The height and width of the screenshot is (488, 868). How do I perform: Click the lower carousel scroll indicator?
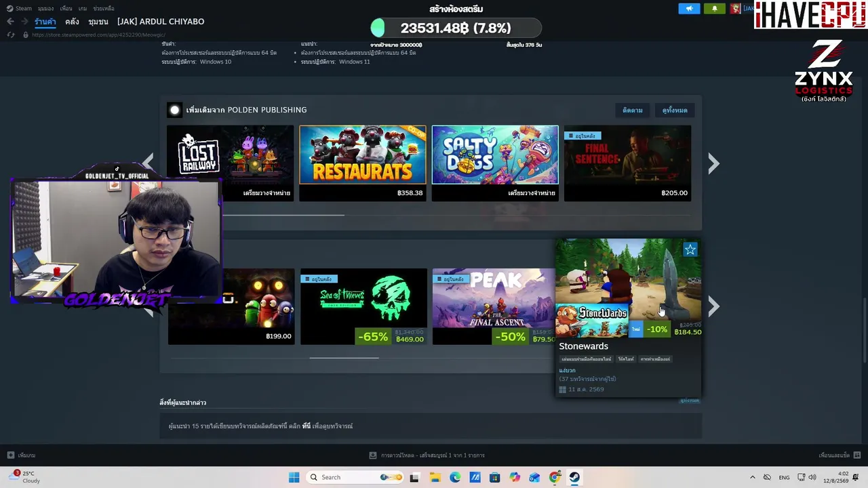344,357
